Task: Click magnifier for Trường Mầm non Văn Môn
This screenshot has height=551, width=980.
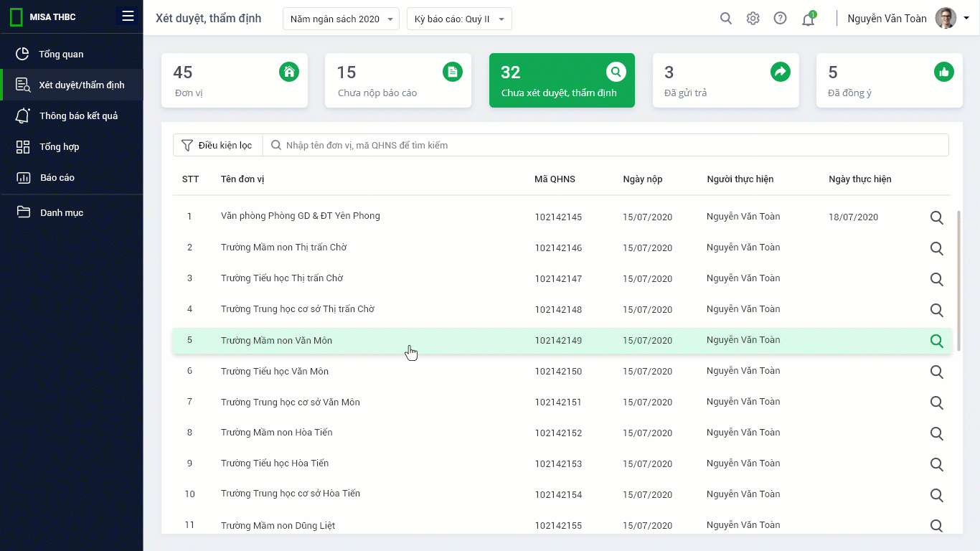Action: pyautogui.click(x=936, y=341)
